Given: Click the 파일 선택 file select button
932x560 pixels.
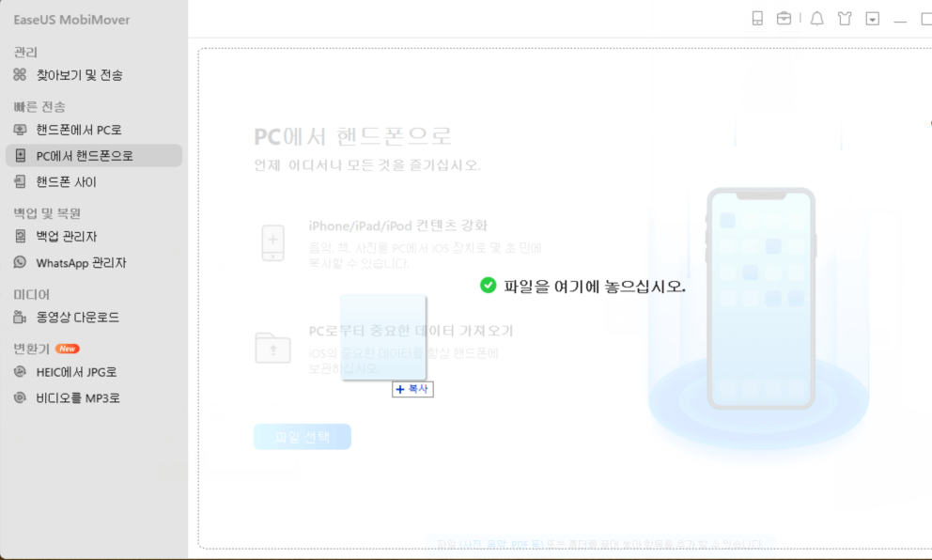Looking at the screenshot, I should 302,436.
